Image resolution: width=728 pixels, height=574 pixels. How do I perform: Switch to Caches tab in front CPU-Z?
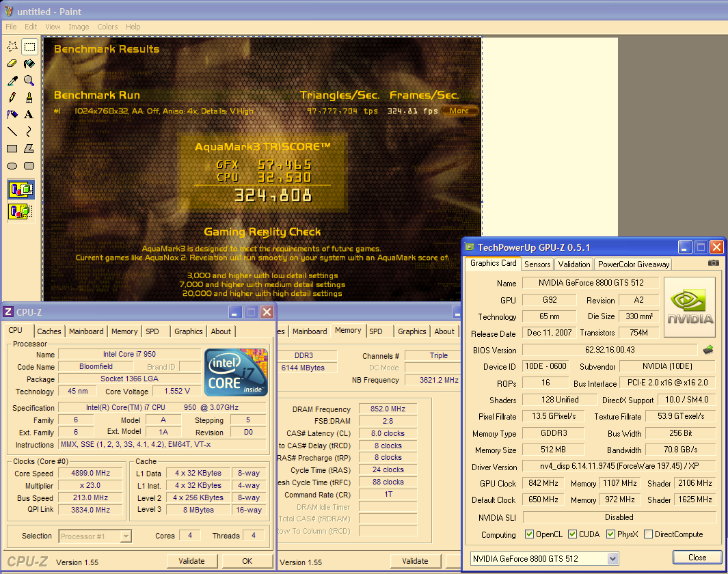click(x=49, y=331)
